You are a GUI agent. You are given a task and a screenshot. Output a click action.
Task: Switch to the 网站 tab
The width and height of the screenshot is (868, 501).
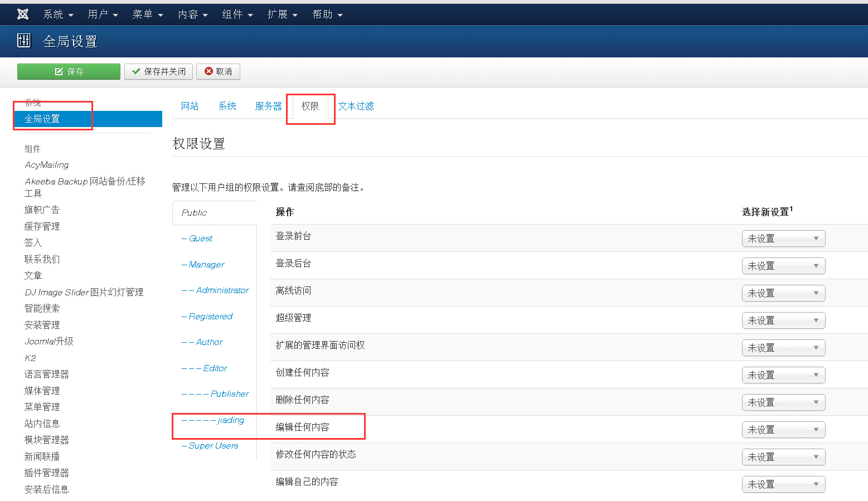click(x=190, y=106)
